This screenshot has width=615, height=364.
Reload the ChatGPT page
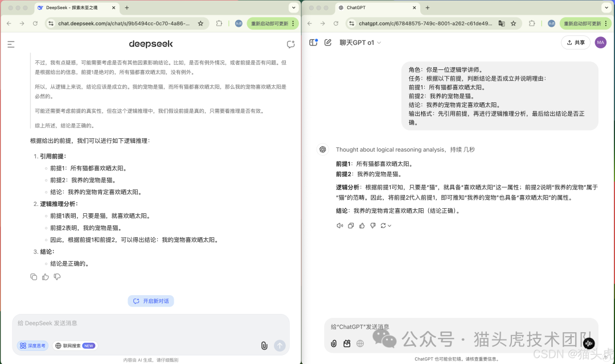[336, 23]
